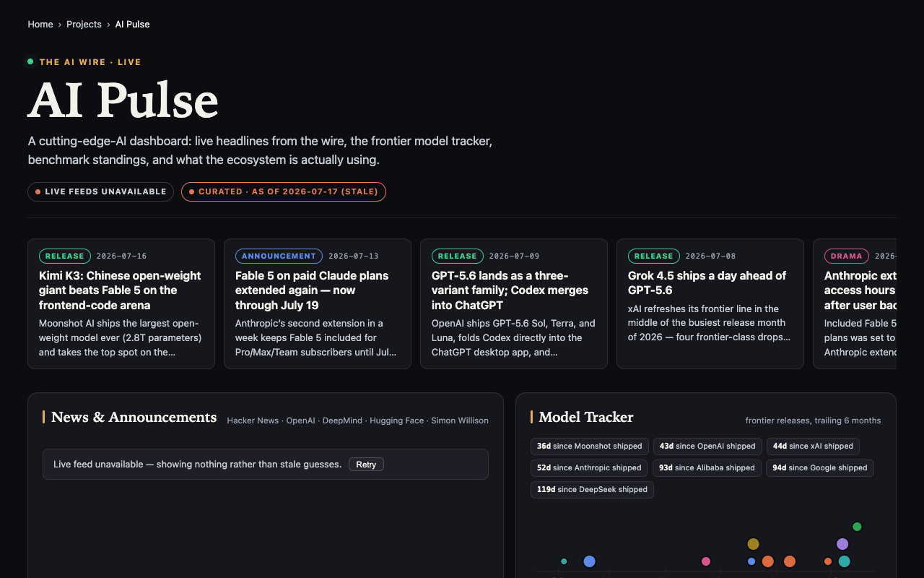Click the large teal dot below the purple dot
This screenshot has height=578, width=924.
[844, 561]
